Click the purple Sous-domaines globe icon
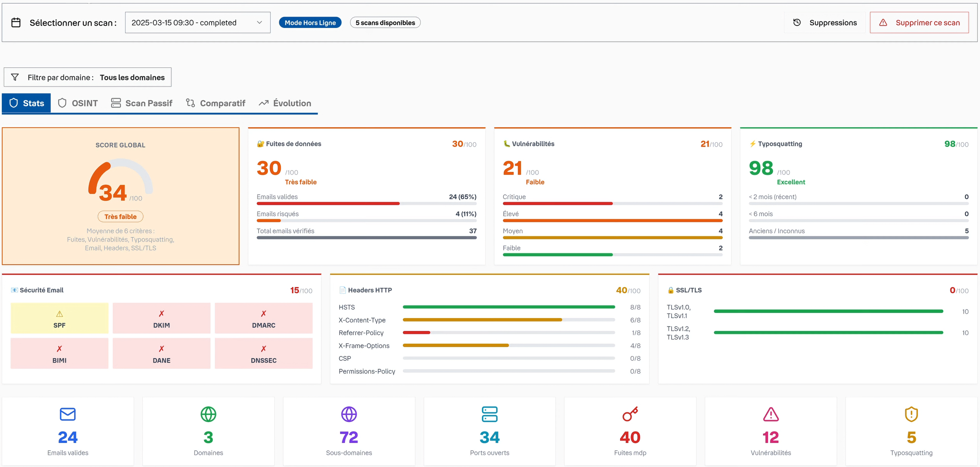 tap(349, 414)
